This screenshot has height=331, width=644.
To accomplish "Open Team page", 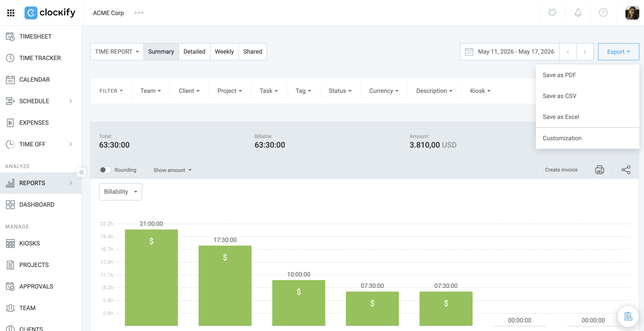I will click(x=41, y=308).
